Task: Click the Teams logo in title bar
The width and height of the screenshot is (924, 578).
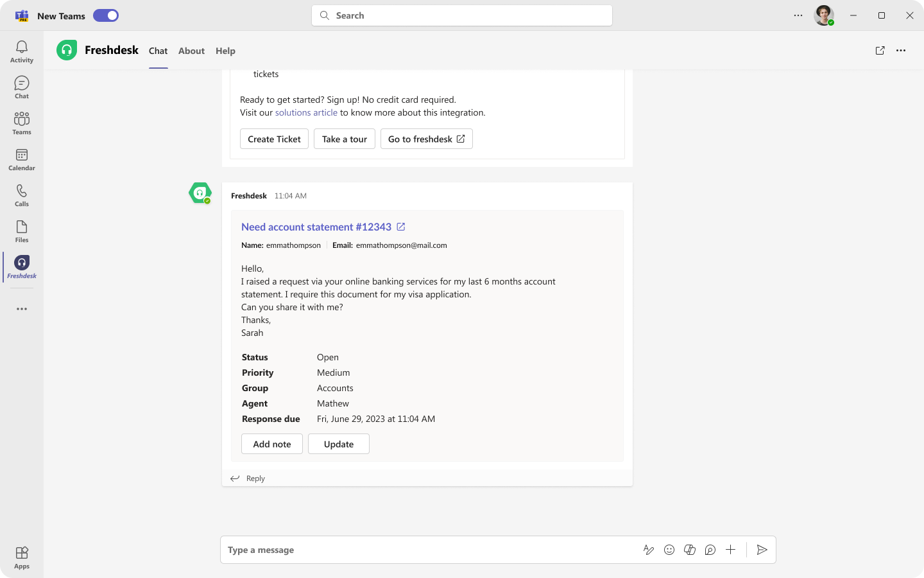Action: (22, 15)
